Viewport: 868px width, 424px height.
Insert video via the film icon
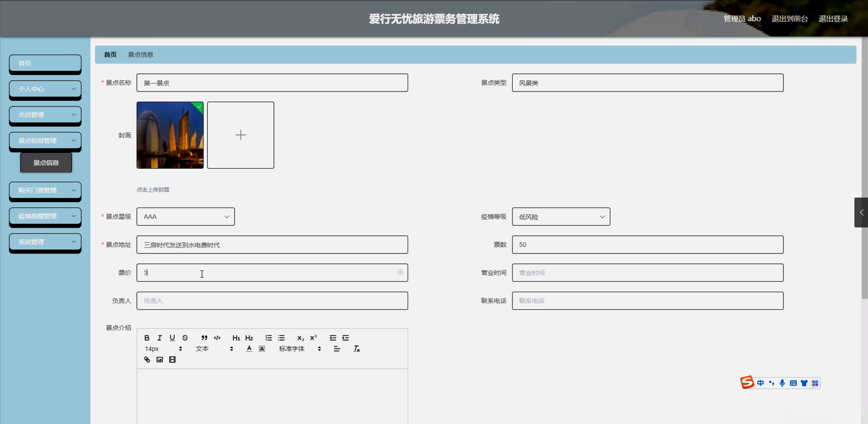[172, 360]
